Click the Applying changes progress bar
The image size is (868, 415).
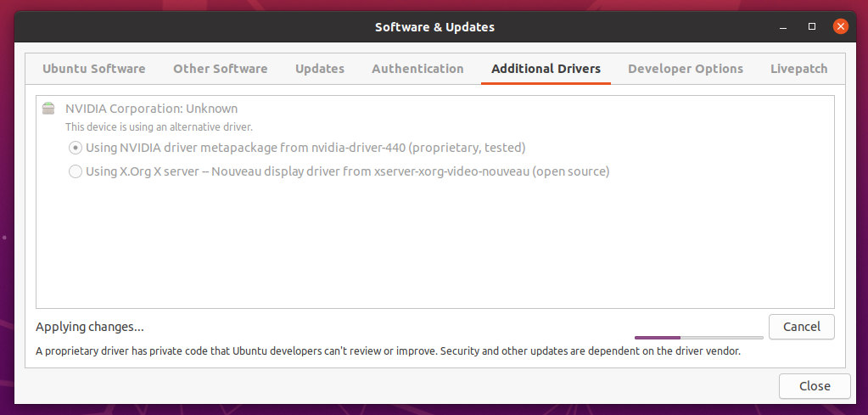tap(698, 337)
